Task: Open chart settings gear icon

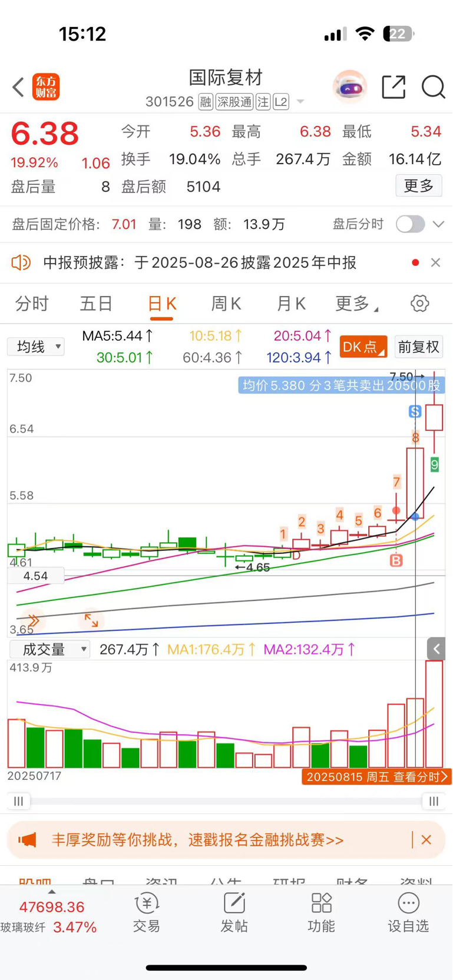Action: pos(419,304)
